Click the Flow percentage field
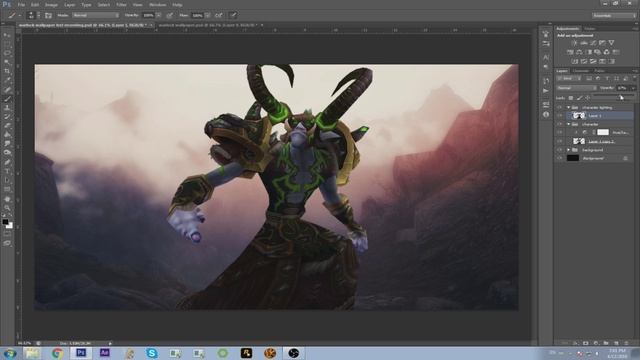Screen dimensions: 640x360 pos(198,16)
